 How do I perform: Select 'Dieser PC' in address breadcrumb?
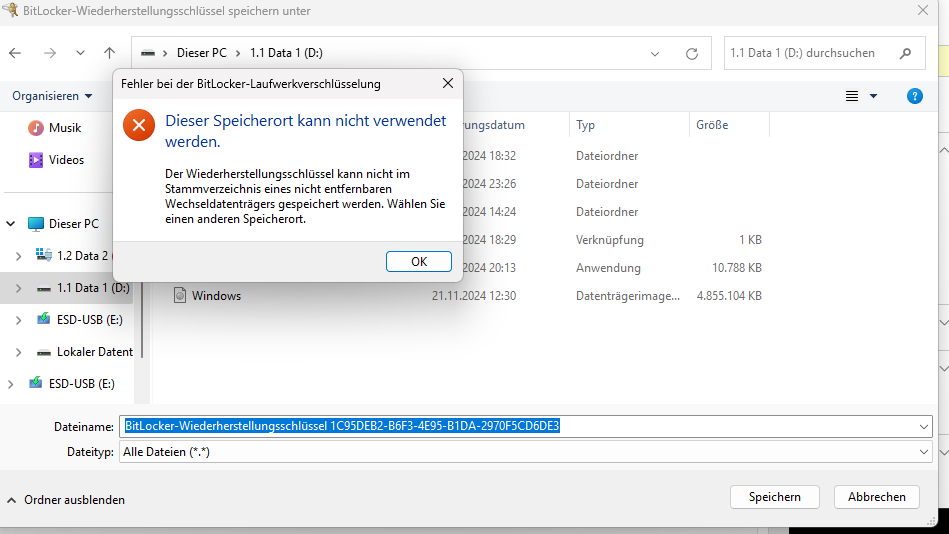tap(202, 53)
